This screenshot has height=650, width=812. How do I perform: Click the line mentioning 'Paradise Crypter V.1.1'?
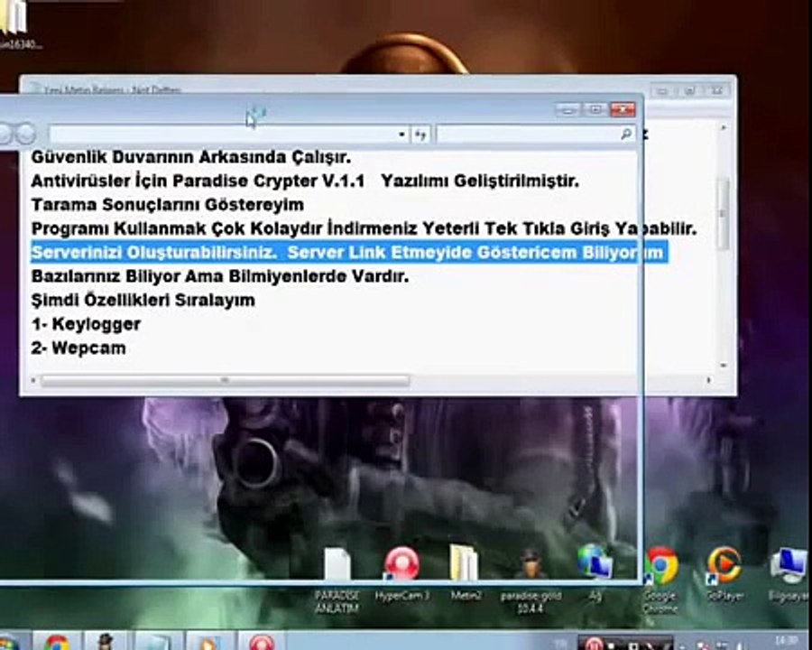tap(305, 181)
